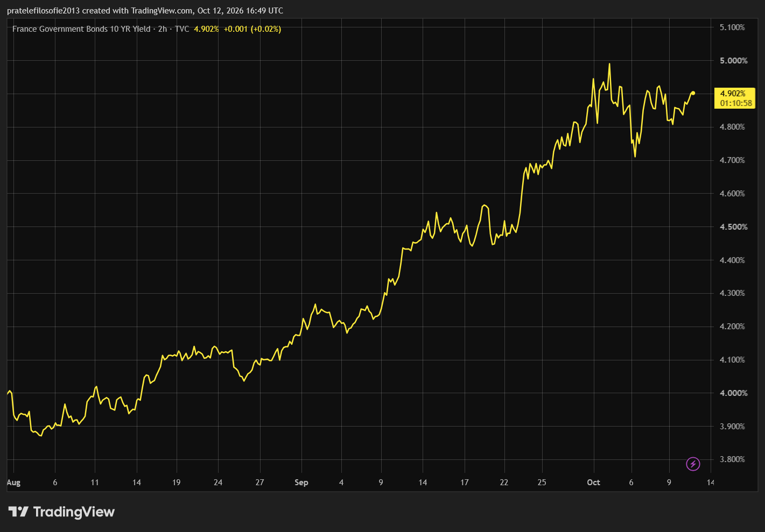Click the 4.200% price axis label
This screenshot has width=765, height=532.
pos(732,327)
